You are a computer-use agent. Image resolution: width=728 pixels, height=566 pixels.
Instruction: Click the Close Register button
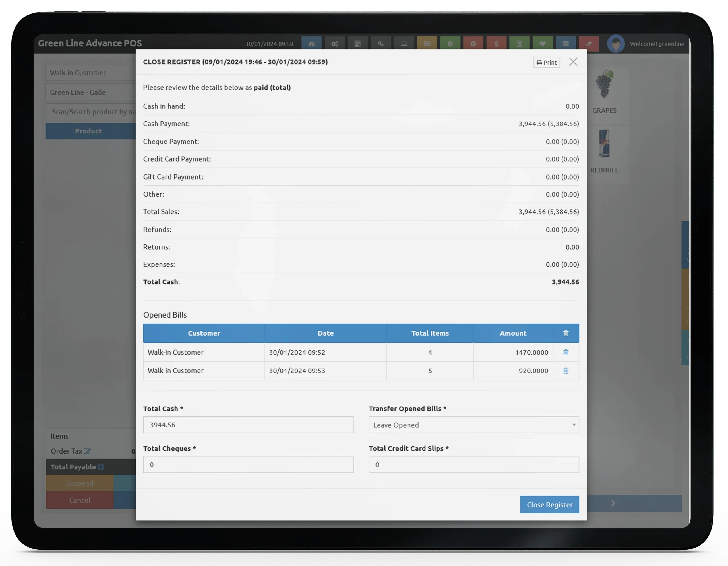click(x=549, y=505)
